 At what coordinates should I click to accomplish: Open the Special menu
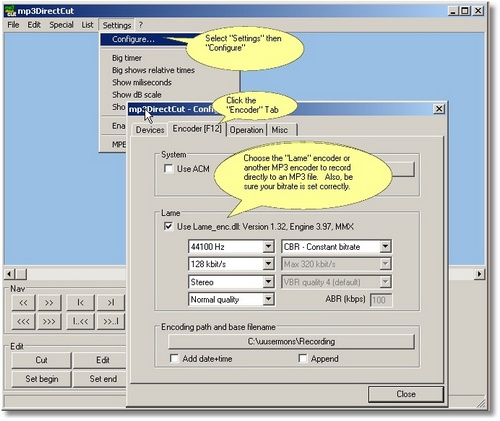pos(61,25)
